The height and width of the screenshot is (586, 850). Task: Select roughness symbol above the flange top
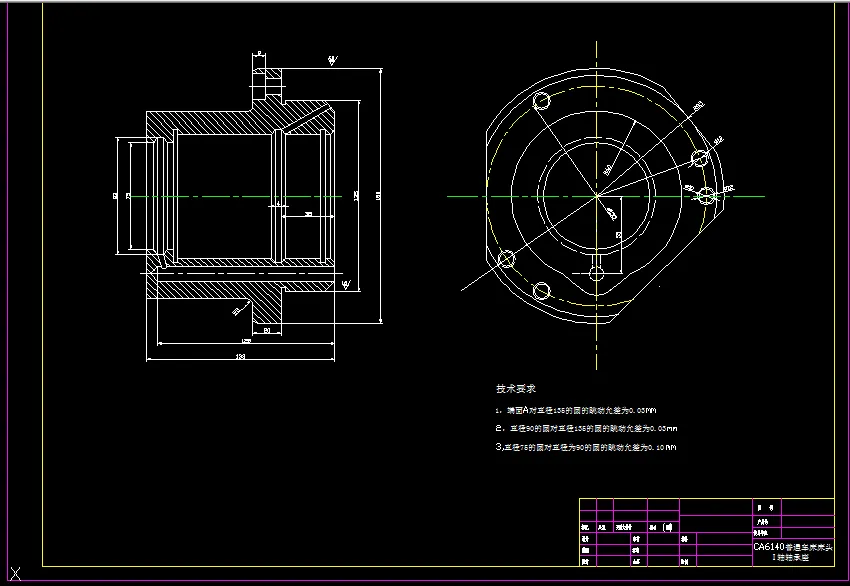332,60
